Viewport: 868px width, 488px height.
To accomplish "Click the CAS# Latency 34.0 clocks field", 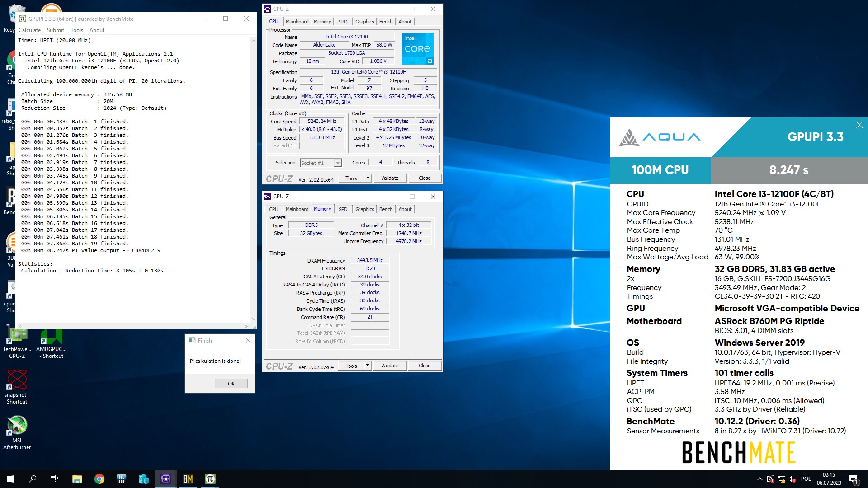I will click(x=370, y=277).
